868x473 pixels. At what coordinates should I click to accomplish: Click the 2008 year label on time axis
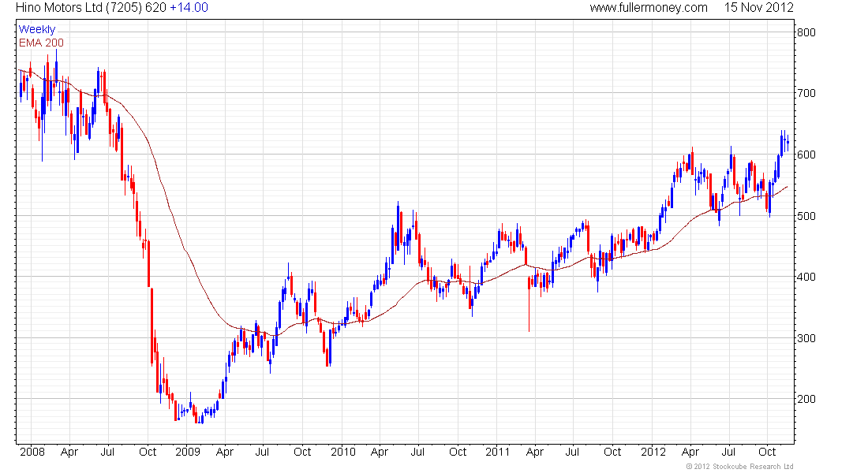click(32, 452)
